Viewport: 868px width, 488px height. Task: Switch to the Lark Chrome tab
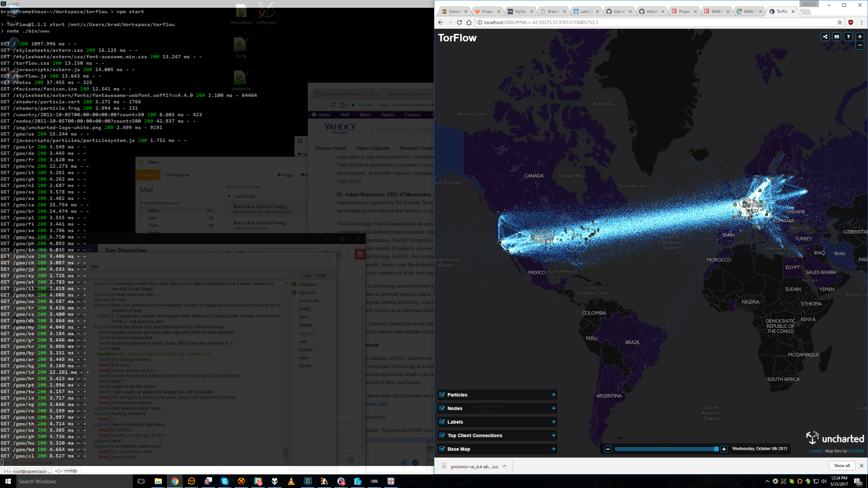point(586,11)
